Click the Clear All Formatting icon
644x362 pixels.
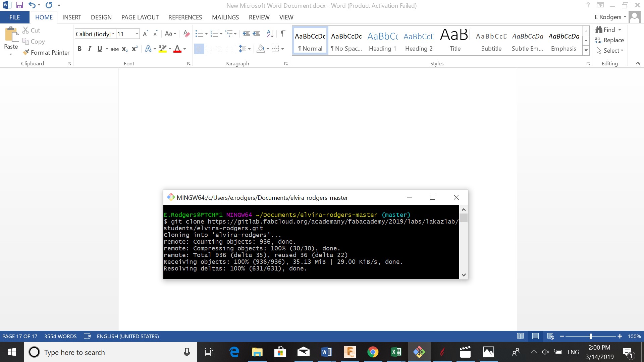pyautogui.click(x=186, y=34)
